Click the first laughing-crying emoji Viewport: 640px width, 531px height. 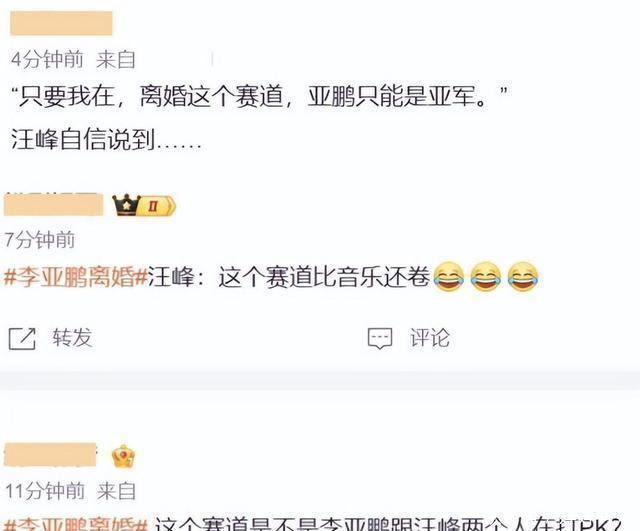coord(448,277)
